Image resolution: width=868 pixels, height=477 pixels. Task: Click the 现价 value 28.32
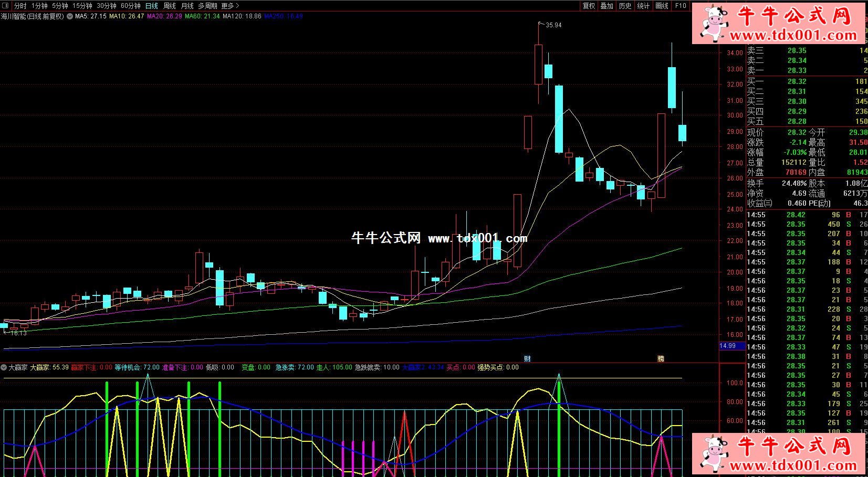797,133
